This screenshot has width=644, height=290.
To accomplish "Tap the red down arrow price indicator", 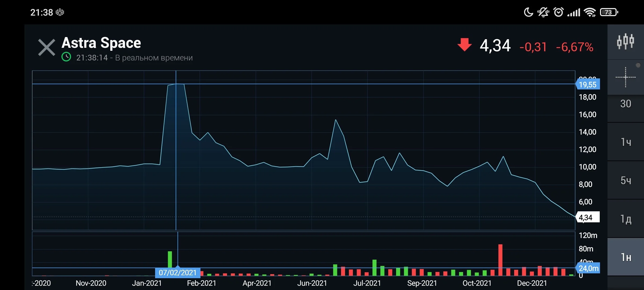I will click(464, 45).
